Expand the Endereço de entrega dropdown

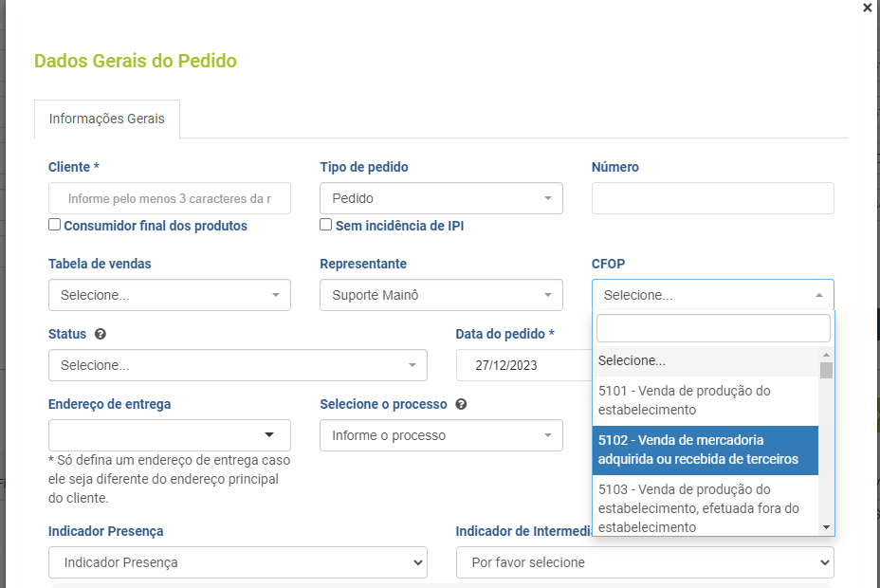pyautogui.click(x=170, y=434)
